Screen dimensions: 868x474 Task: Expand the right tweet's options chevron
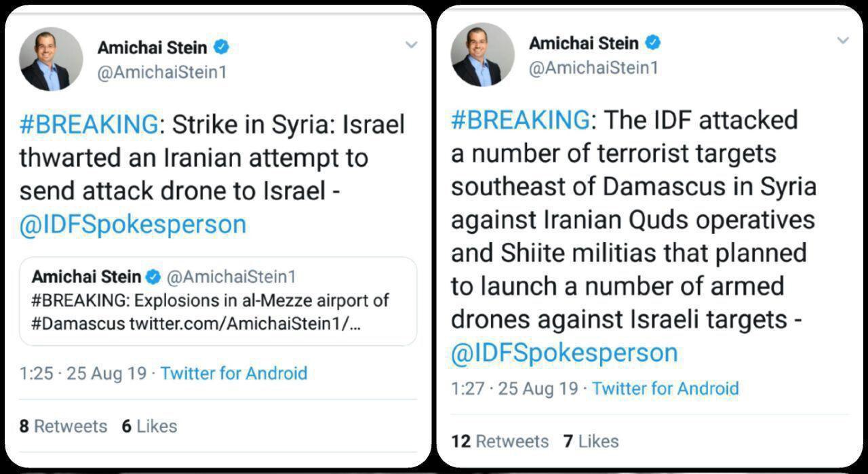(x=843, y=41)
